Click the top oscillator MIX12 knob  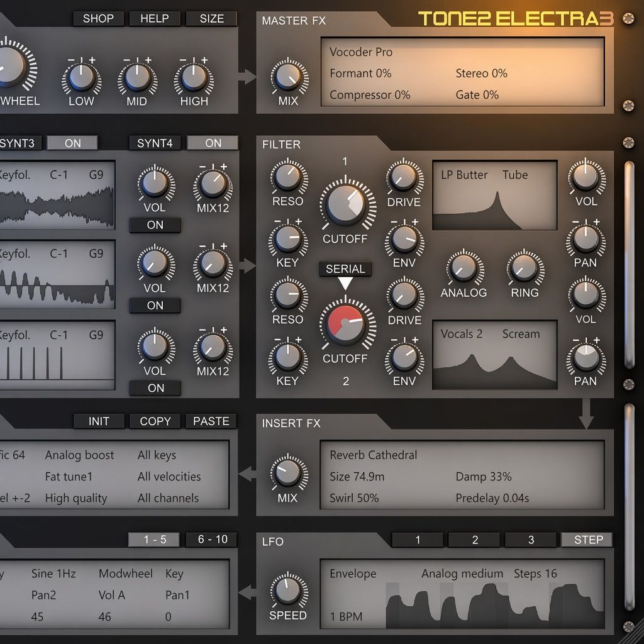213,184
